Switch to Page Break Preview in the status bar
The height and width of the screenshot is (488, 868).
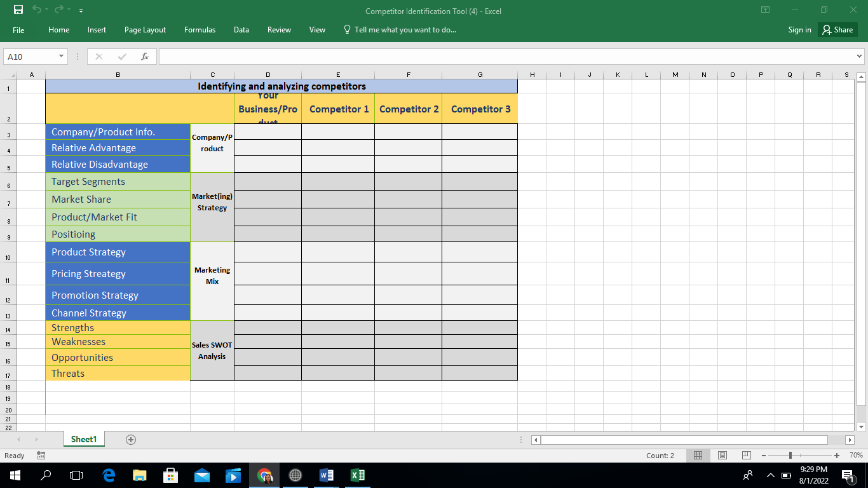click(x=745, y=455)
